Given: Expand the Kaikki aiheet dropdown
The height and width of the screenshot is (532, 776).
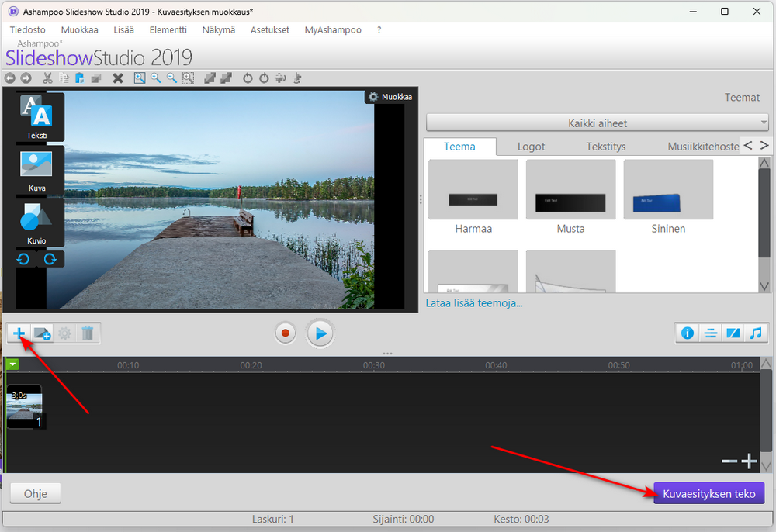Looking at the screenshot, I should [x=598, y=123].
